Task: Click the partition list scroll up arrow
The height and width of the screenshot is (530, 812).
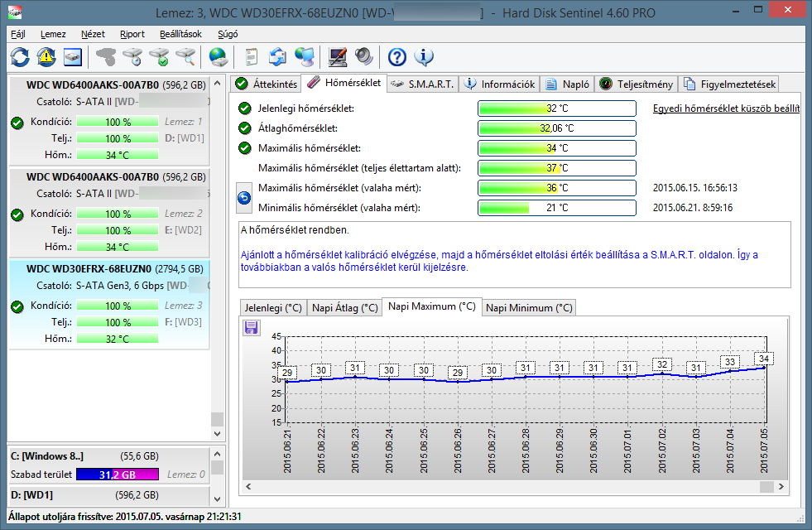Action: point(218,454)
